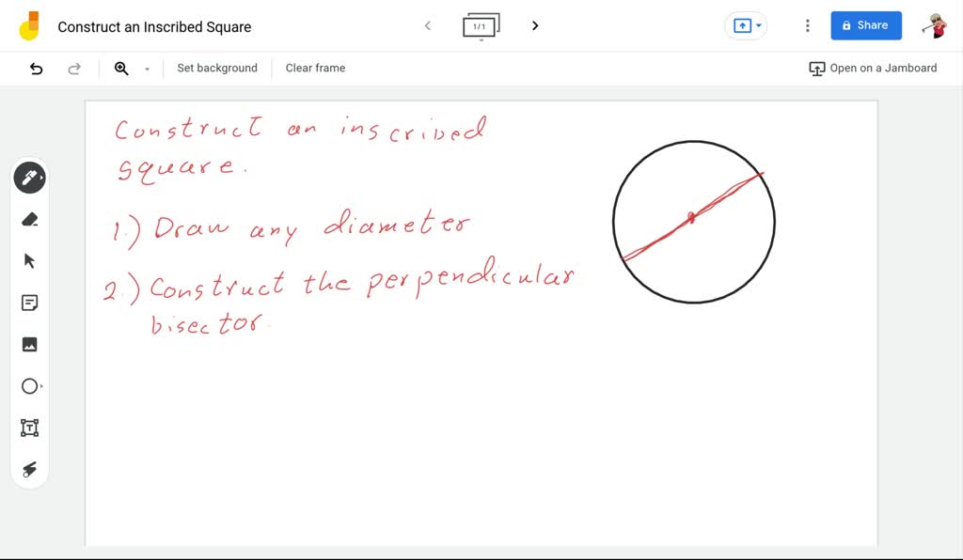
Task: Select the Pen tool
Action: 29,177
